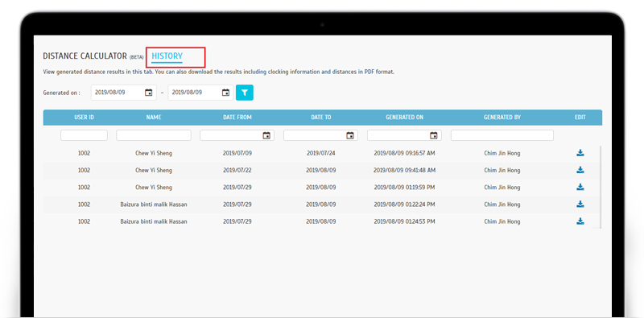Click the blue filter funnel button
The width and height of the screenshot is (644, 318).
pos(245,93)
